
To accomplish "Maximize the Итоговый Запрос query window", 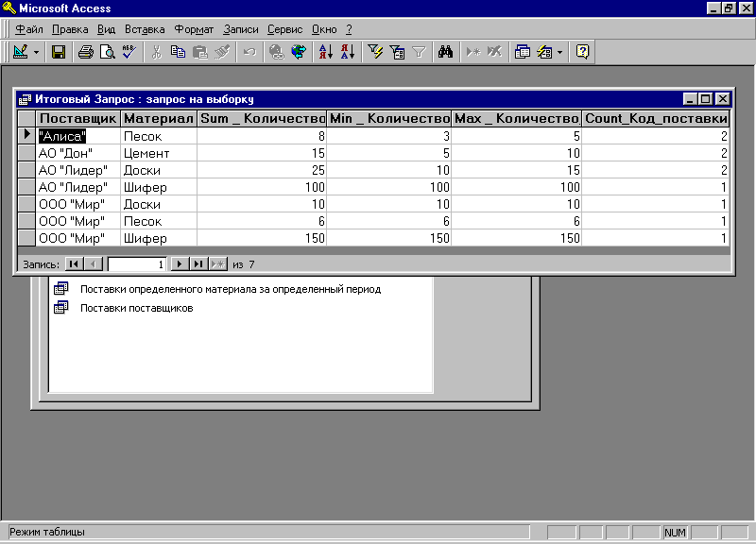I will (x=705, y=99).
